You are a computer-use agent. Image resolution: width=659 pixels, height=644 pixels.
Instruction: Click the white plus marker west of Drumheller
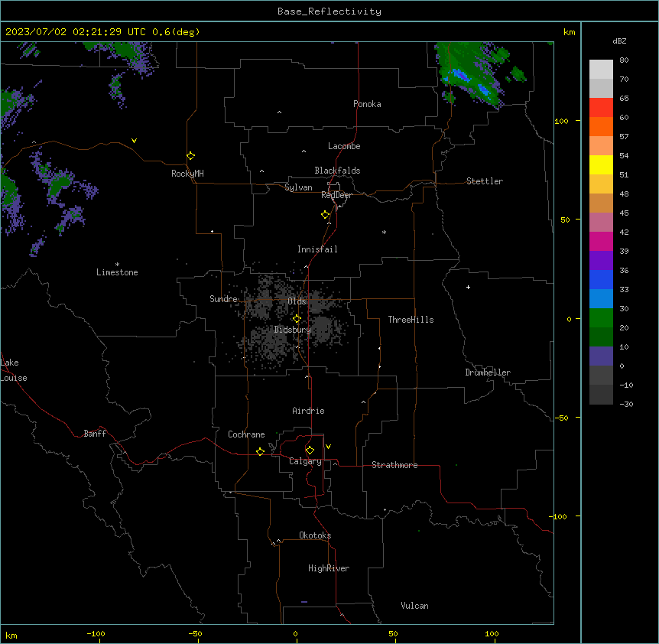pos(468,287)
